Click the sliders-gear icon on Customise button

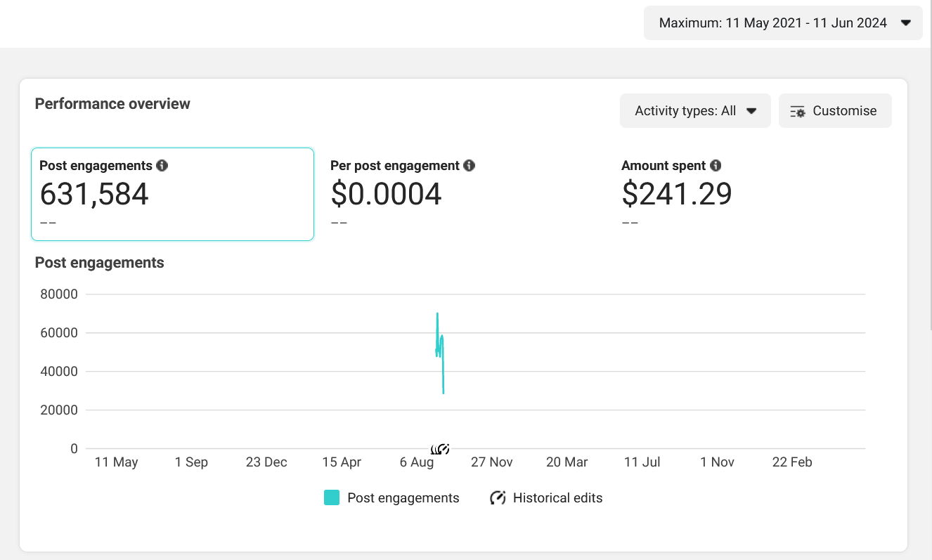(x=798, y=111)
